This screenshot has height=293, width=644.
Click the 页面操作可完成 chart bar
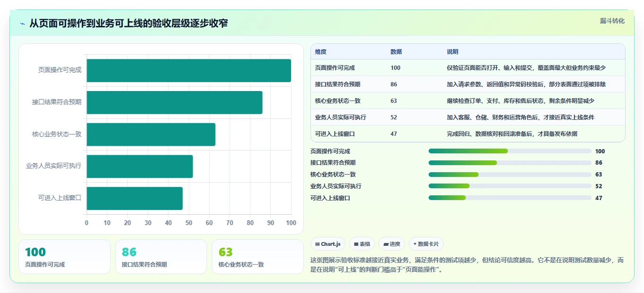point(189,70)
